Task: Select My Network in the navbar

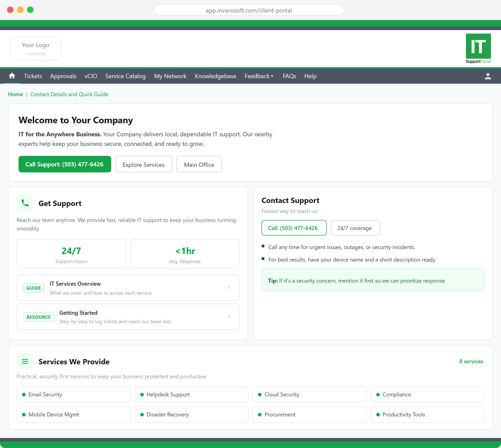Action: (x=170, y=76)
